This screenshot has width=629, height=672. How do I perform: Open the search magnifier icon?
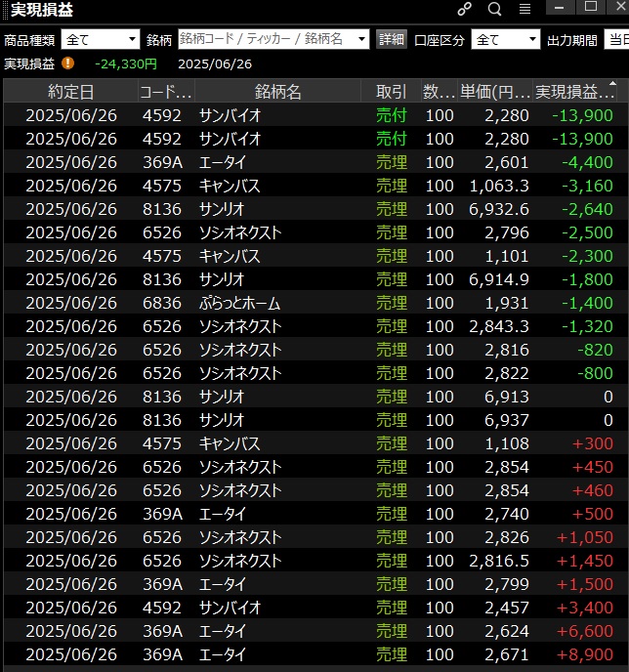pos(494,9)
